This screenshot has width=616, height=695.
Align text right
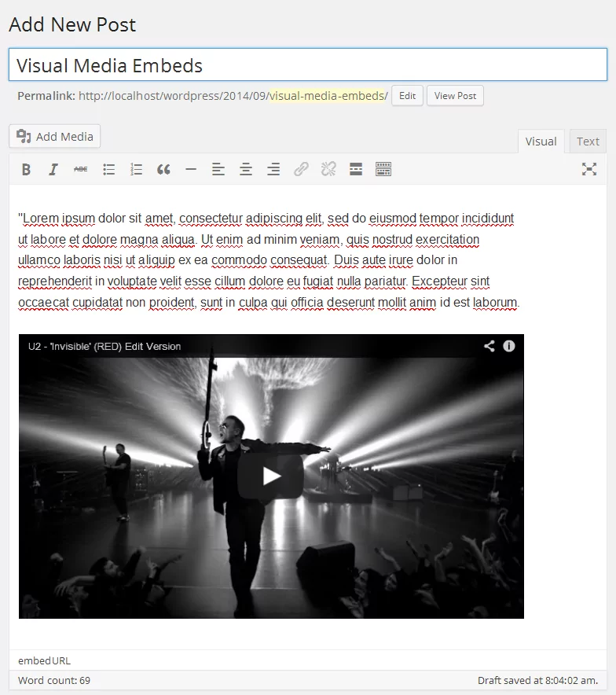(273, 169)
